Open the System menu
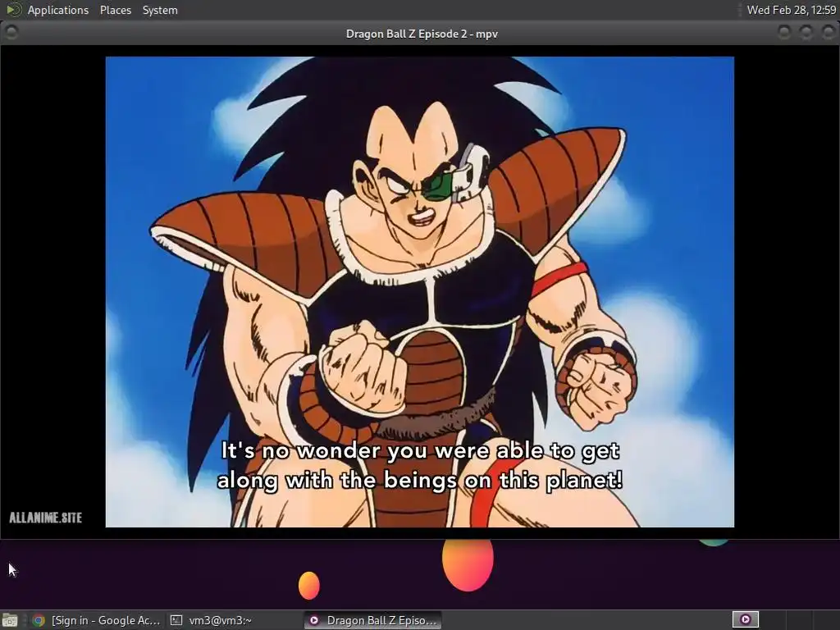 point(160,10)
